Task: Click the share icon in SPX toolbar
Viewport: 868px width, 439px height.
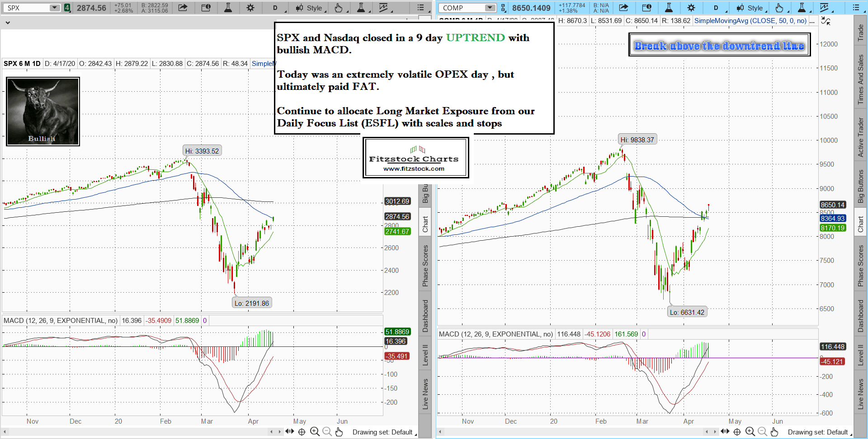Action: click(183, 8)
